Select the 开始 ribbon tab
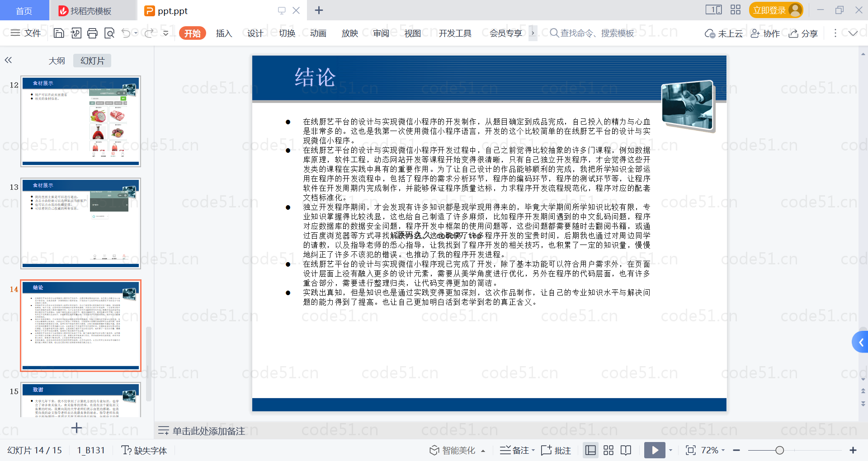The width and height of the screenshot is (868, 461). (x=193, y=33)
